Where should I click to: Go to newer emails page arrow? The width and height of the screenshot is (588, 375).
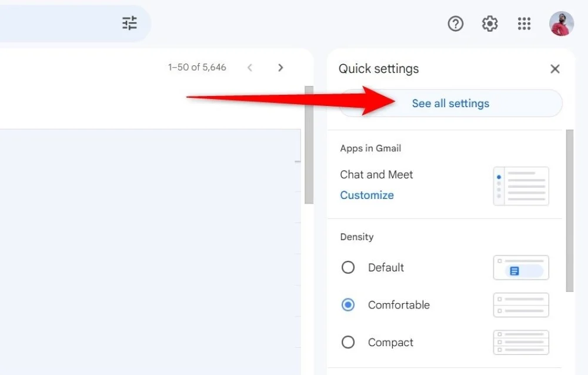250,68
